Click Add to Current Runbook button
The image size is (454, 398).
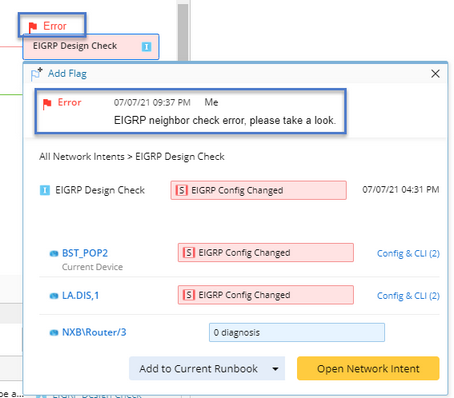click(199, 369)
